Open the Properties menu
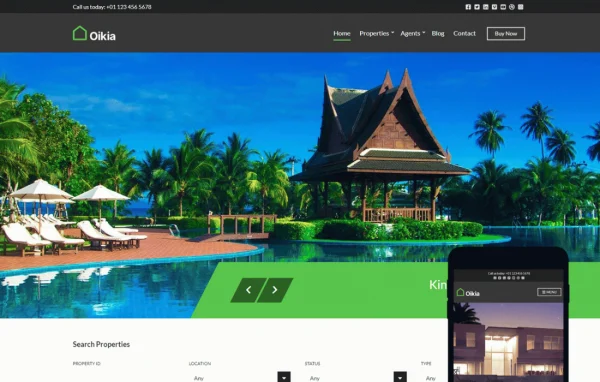The image size is (600, 382). (x=376, y=34)
